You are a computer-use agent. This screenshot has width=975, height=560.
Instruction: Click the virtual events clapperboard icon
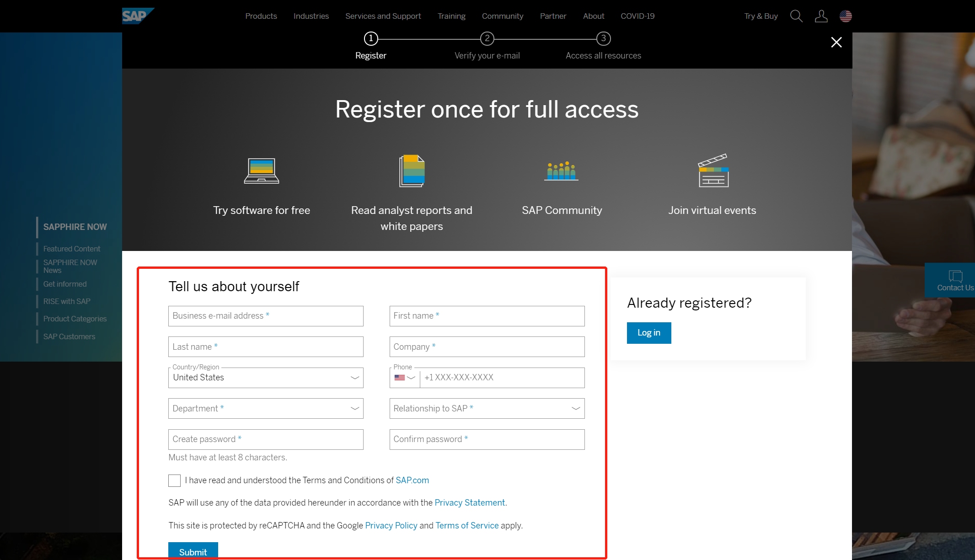click(712, 171)
